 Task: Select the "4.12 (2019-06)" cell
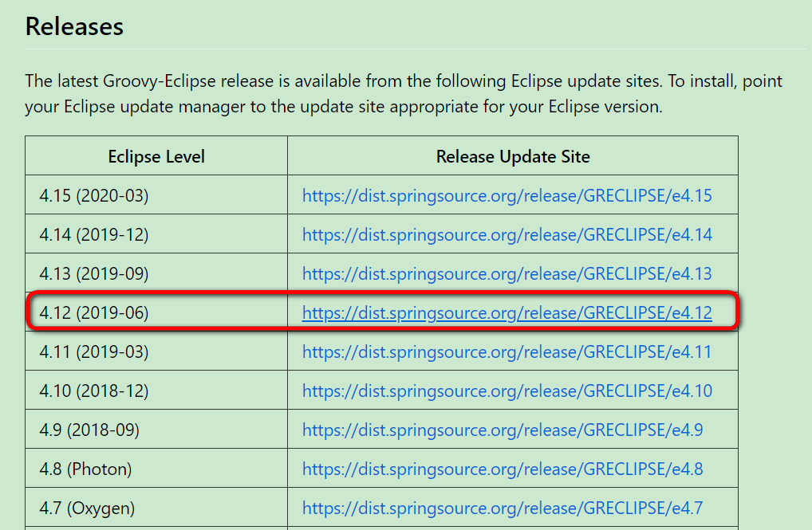coord(156,312)
